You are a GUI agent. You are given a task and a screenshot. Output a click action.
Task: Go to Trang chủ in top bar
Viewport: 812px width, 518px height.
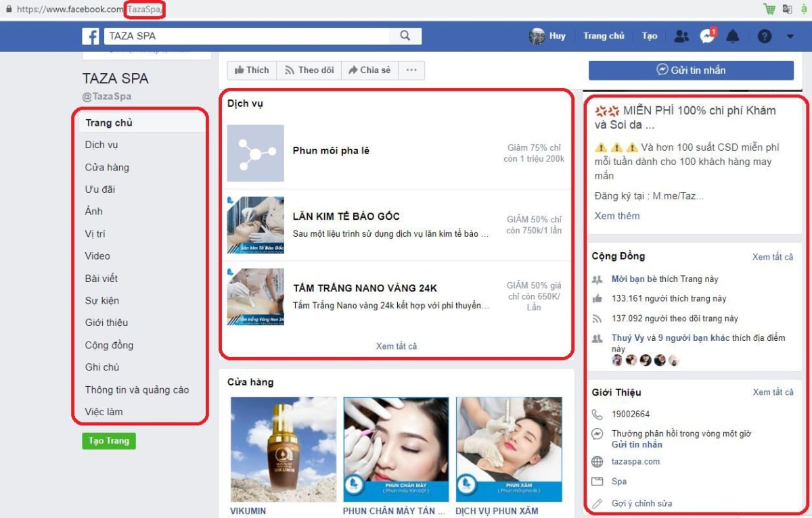click(604, 36)
